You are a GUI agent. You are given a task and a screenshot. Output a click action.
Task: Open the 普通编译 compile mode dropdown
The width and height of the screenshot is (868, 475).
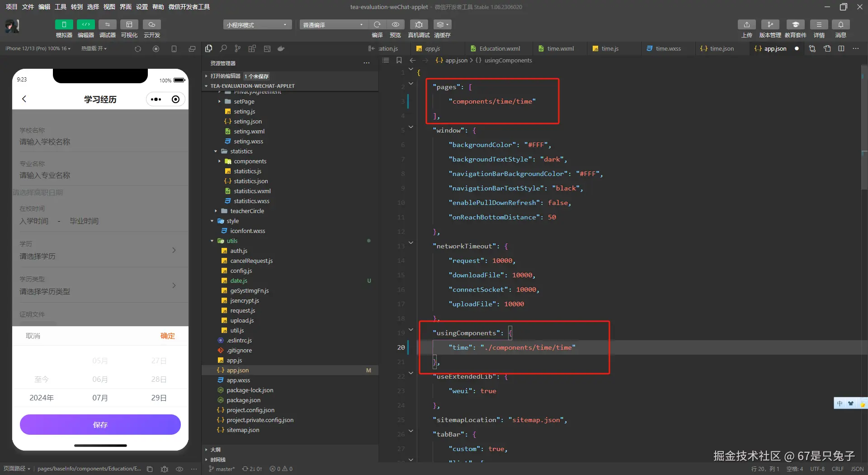point(333,25)
